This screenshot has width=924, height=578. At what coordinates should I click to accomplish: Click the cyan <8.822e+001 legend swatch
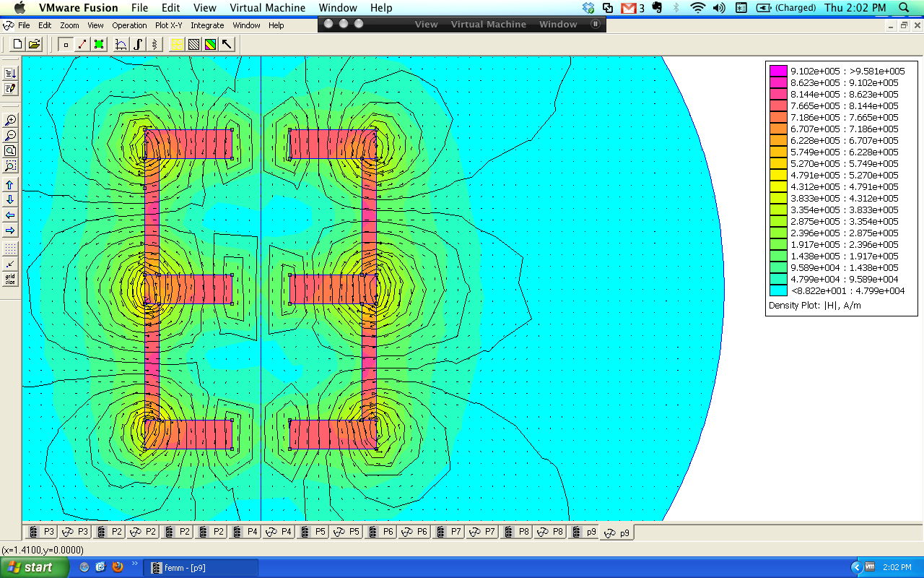click(778, 290)
